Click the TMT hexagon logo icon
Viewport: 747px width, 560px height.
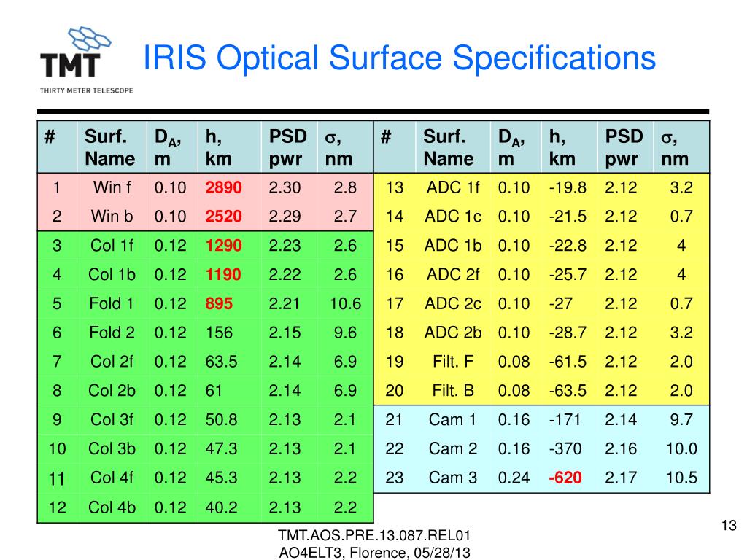(90, 39)
